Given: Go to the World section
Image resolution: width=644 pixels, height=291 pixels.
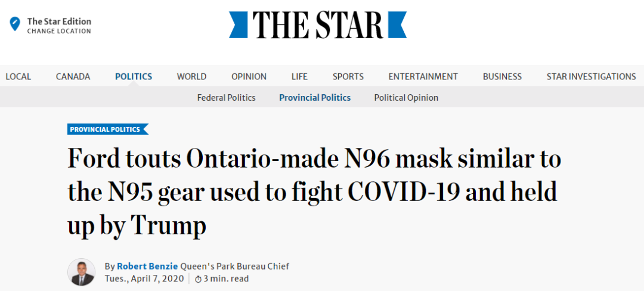Looking at the screenshot, I should [192, 76].
